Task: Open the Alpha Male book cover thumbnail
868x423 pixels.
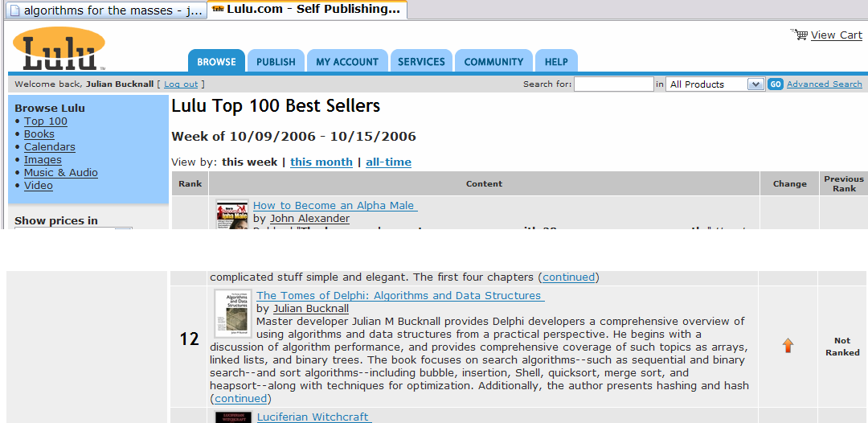Action: point(232,215)
